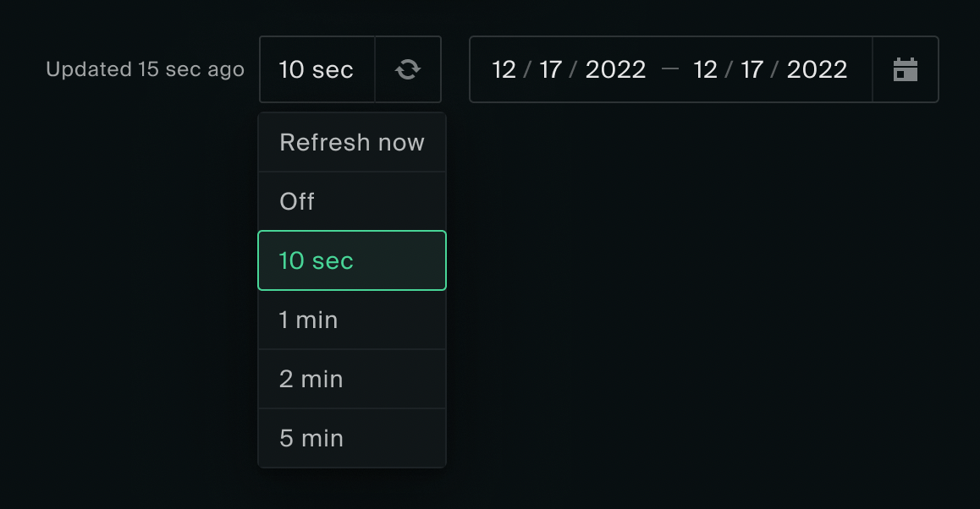This screenshot has height=509, width=980.
Task: Click the end date year field showing 2022
Action: click(816, 69)
